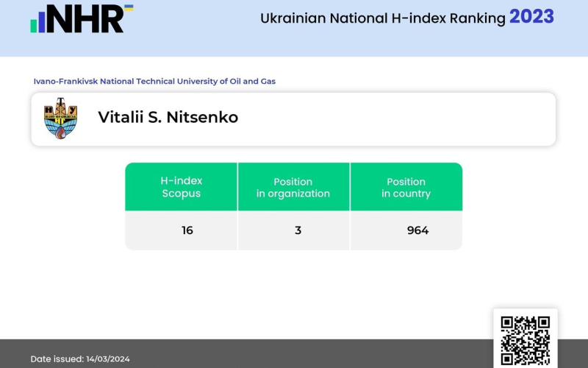Screen dimensions: 588x368
Task: Click the Ukrainian flag beside NHR
Action: point(128,9)
